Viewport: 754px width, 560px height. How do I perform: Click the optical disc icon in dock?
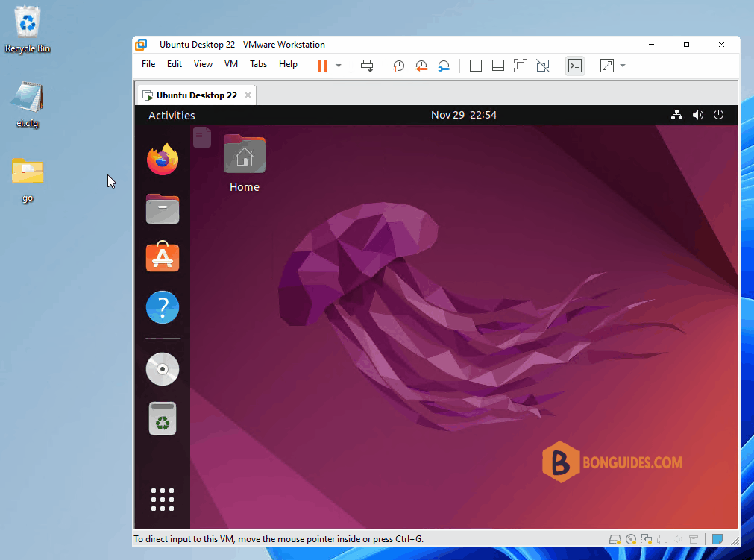pos(163,369)
